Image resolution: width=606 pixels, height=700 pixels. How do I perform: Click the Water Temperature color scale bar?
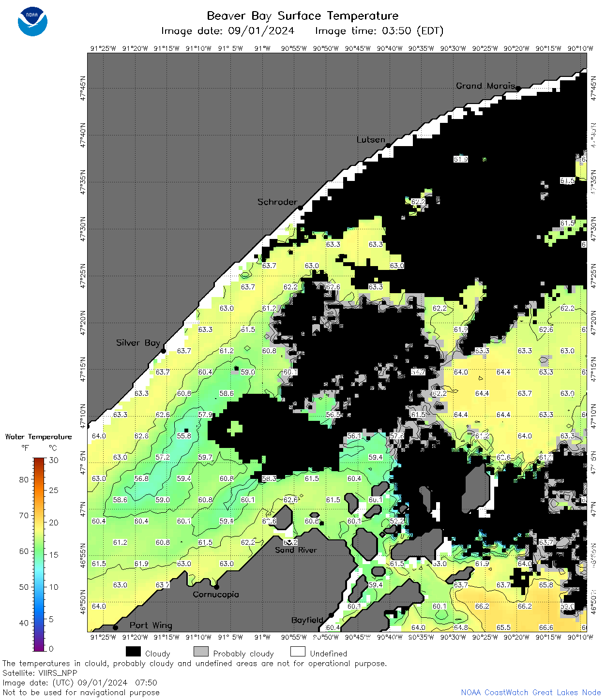(x=39, y=554)
